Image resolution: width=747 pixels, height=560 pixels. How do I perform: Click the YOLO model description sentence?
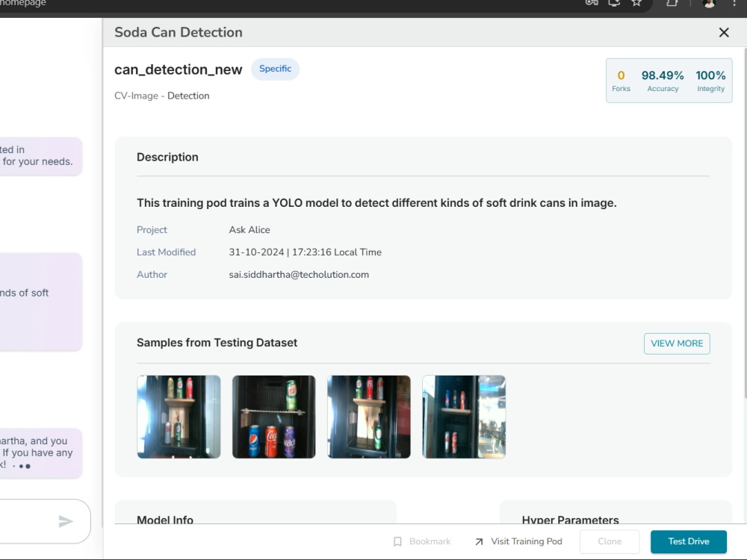click(376, 203)
